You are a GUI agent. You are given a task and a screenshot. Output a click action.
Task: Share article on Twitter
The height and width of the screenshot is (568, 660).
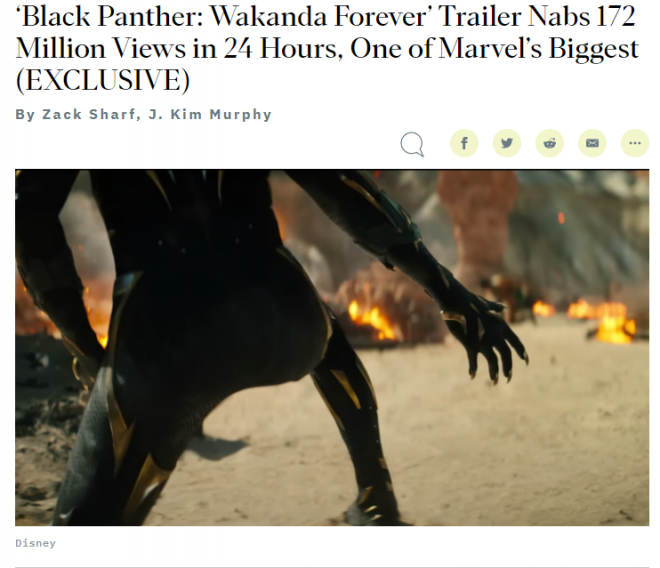click(507, 143)
